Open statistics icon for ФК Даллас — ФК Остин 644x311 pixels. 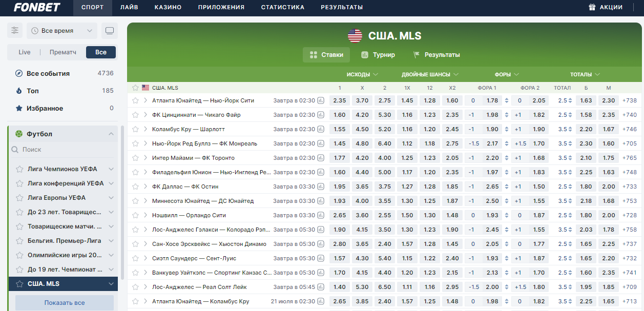click(x=321, y=186)
